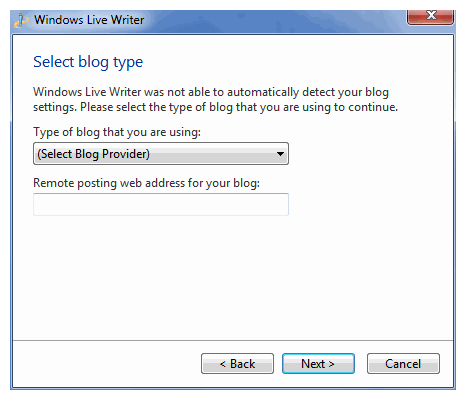Continue with the Next > button
Image resolution: width=466 pixels, height=400 pixels.
click(x=318, y=363)
